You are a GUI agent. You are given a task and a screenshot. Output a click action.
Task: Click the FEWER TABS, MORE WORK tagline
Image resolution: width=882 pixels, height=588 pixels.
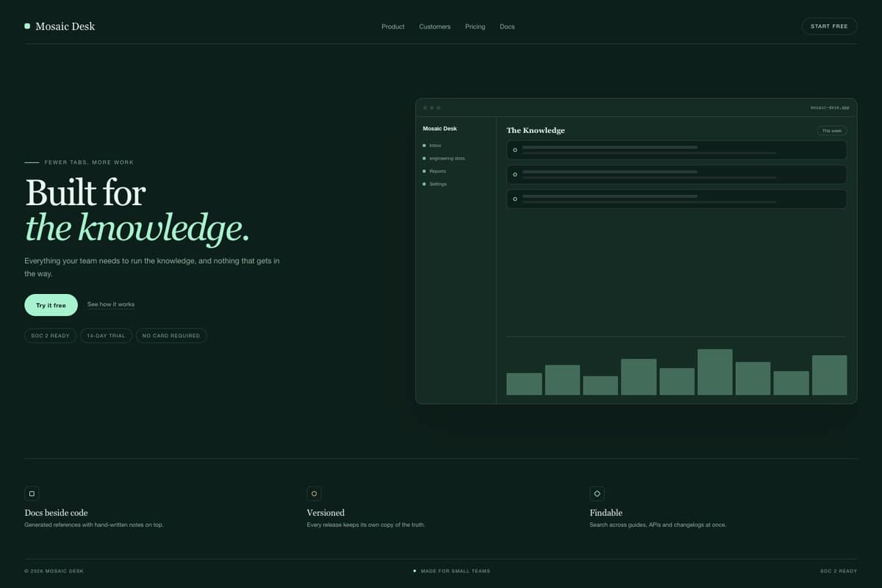click(89, 162)
